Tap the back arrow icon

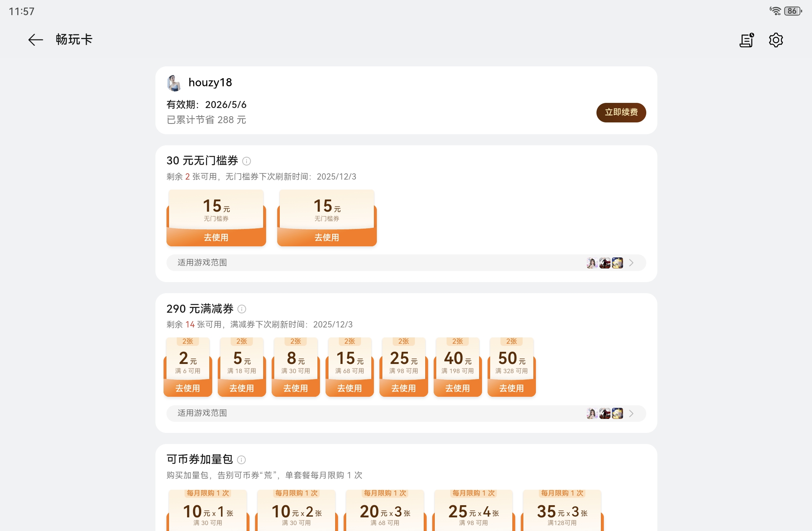[x=35, y=40]
